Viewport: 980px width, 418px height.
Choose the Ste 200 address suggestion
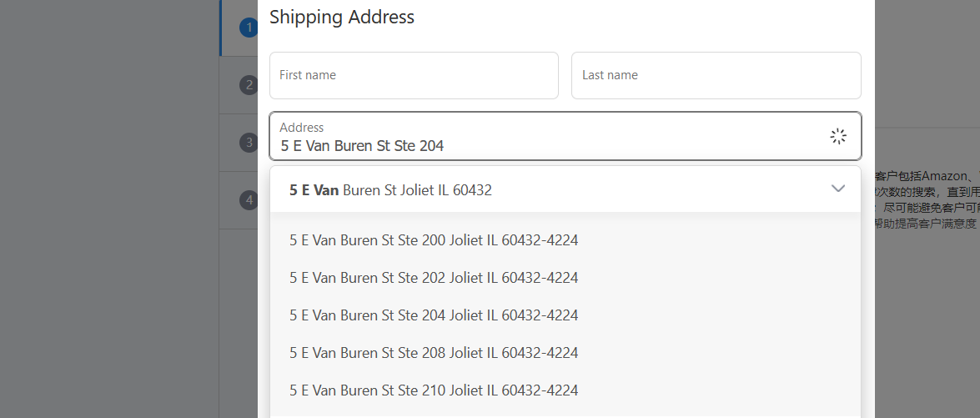click(x=434, y=240)
